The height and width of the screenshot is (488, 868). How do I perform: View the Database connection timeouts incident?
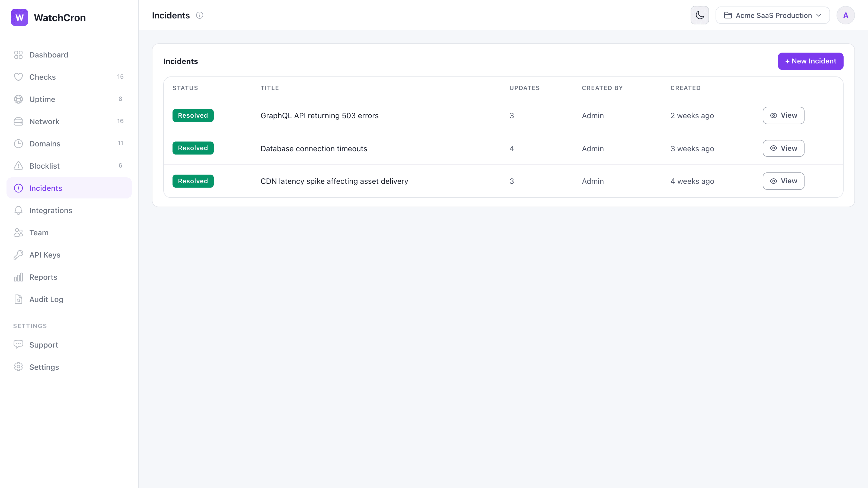point(783,149)
